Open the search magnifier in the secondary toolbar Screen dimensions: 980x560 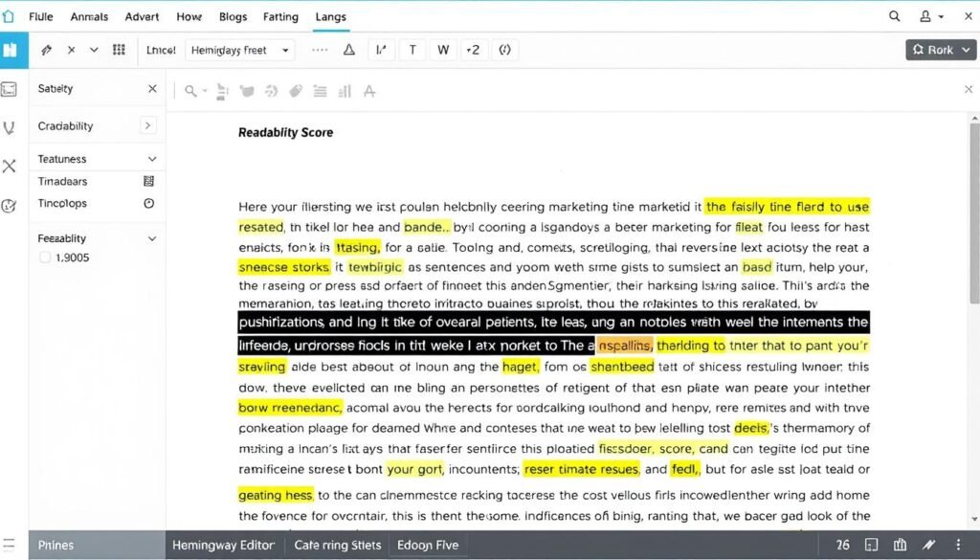pos(189,90)
